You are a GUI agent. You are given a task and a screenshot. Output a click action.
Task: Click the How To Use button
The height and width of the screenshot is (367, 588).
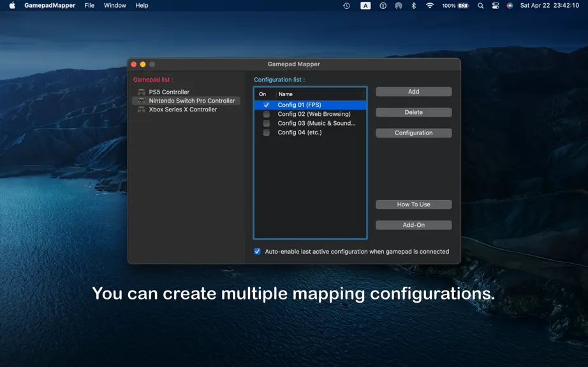coord(414,205)
